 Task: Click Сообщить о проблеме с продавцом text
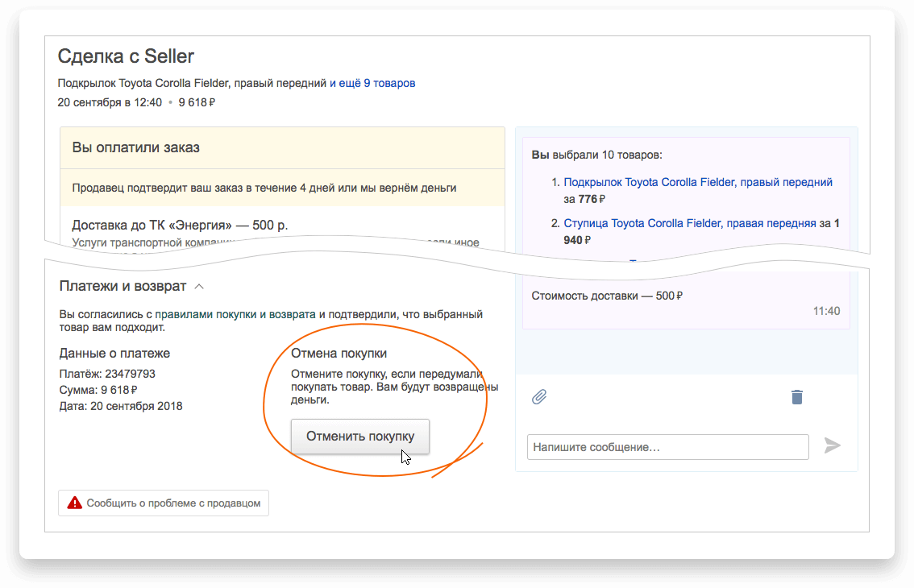(x=173, y=503)
